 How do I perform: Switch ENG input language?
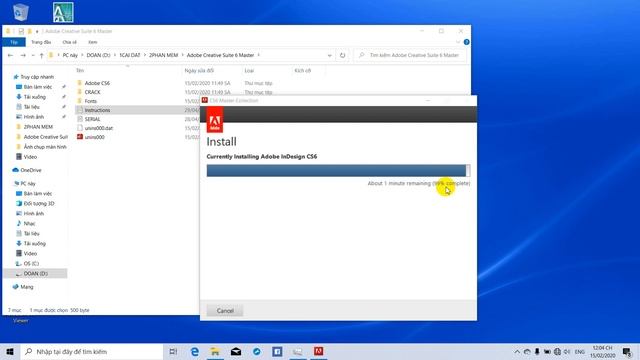click(580, 351)
